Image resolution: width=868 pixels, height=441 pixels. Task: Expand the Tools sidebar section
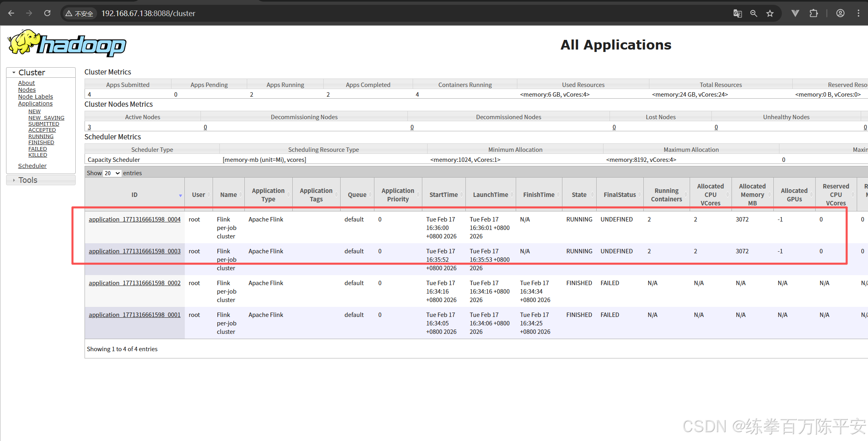pyautogui.click(x=41, y=180)
